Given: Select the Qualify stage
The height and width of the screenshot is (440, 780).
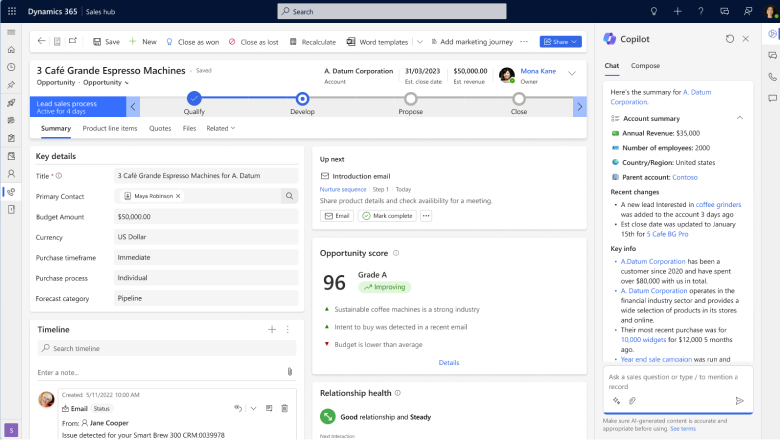Looking at the screenshot, I should pyautogui.click(x=194, y=98).
